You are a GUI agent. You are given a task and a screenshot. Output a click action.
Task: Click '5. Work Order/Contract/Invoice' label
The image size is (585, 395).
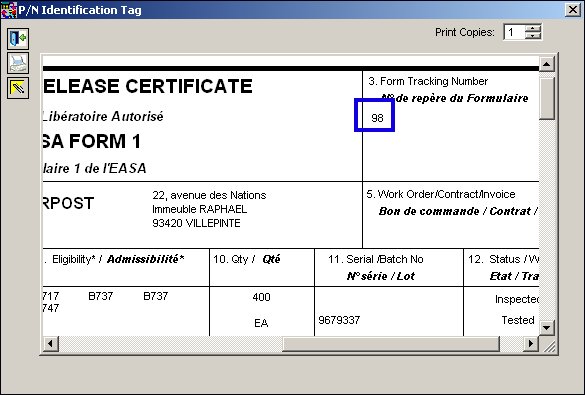coord(441,194)
